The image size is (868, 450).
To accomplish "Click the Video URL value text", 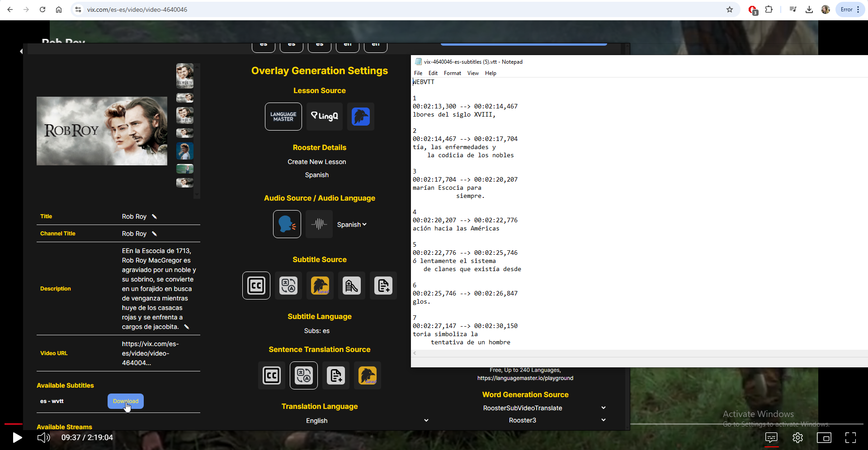I will tap(150, 353).
